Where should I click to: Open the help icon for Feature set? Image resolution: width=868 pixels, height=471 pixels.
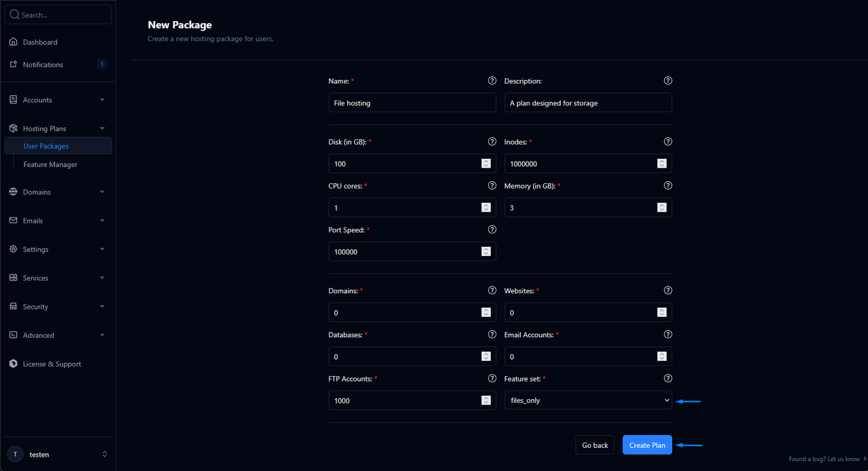pos(668,378)
